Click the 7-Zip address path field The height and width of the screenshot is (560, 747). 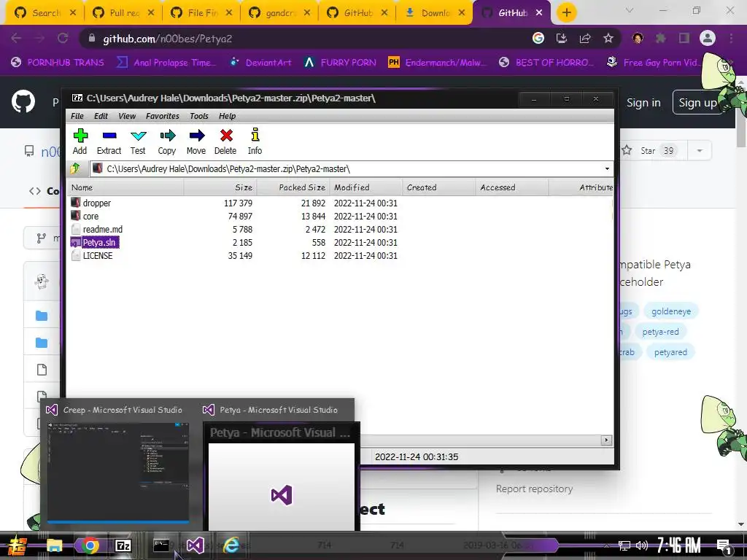click(x=350, y=168)
